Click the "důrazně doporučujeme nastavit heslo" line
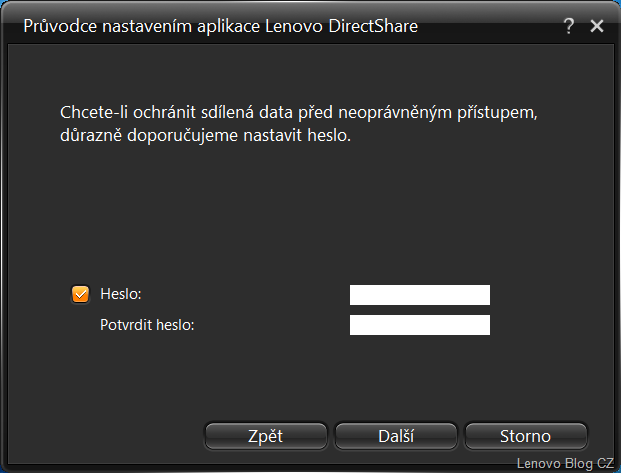Viewport: 621px width, 473px height. [205, 135]
